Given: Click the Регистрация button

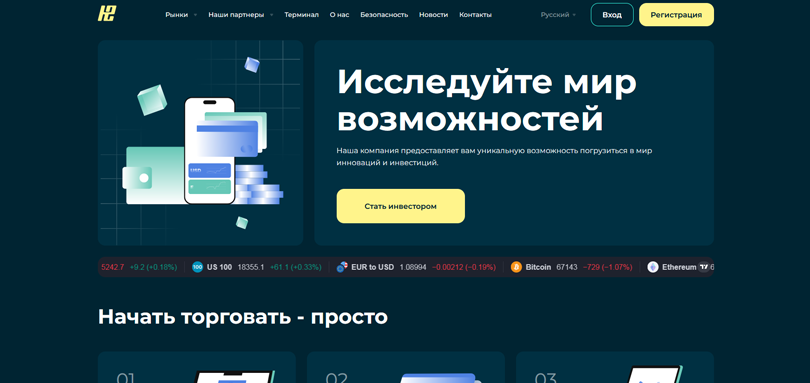Looking at the screenshot, I should [676, 15].
